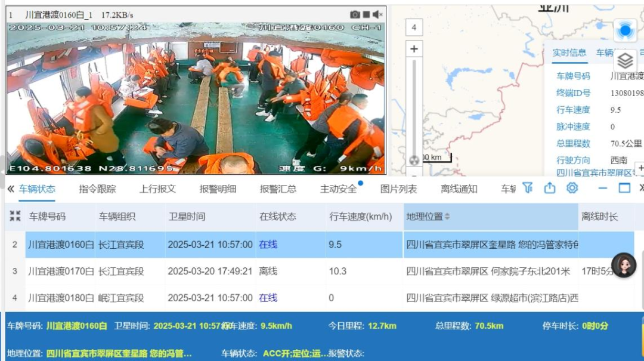This screenshot has width=644, height=361.
Task: Sort by 地理位置 column arrow
Action: coord(447,216)
